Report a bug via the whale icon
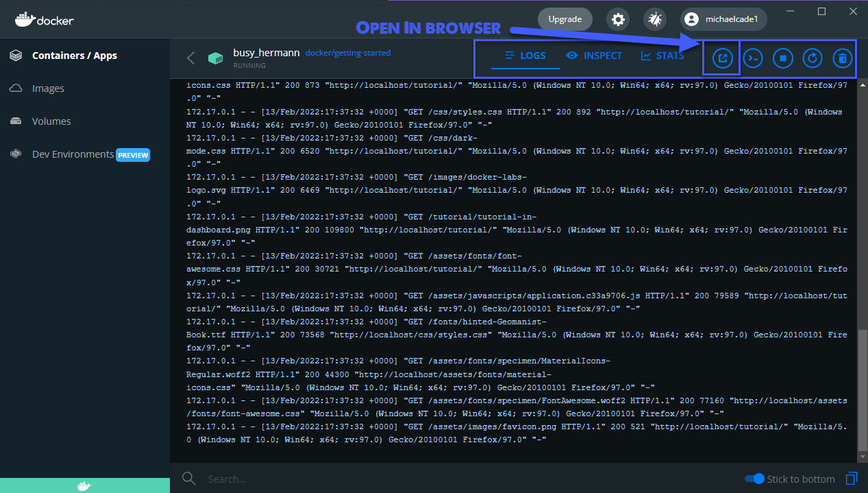 click(x=654, y=19)
